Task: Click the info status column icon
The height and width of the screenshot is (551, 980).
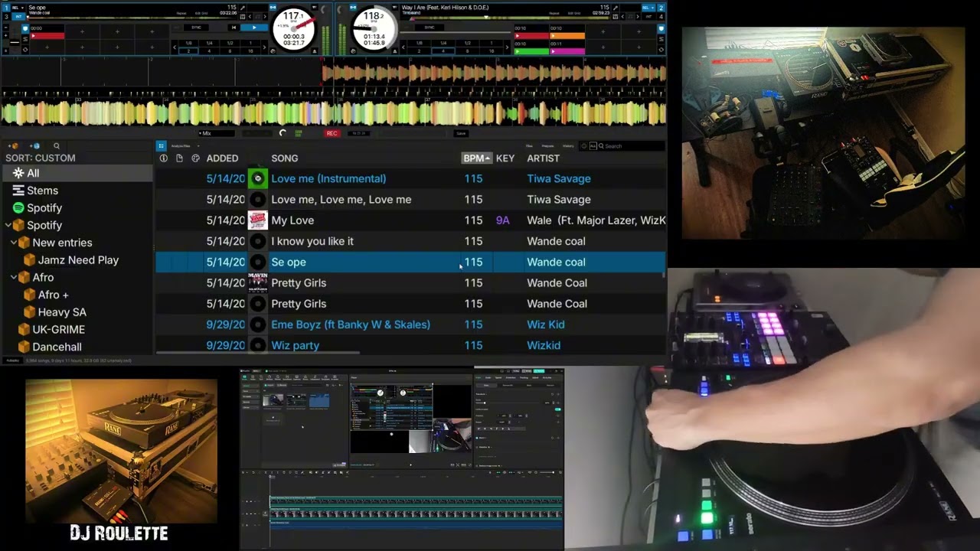Action: pos(163,158)
